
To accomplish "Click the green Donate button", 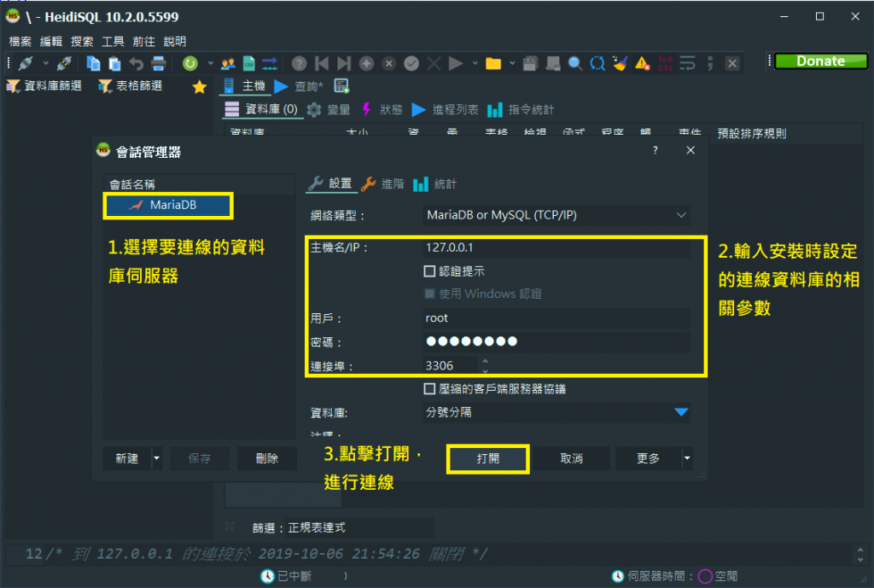I will [x=820, y=61].
